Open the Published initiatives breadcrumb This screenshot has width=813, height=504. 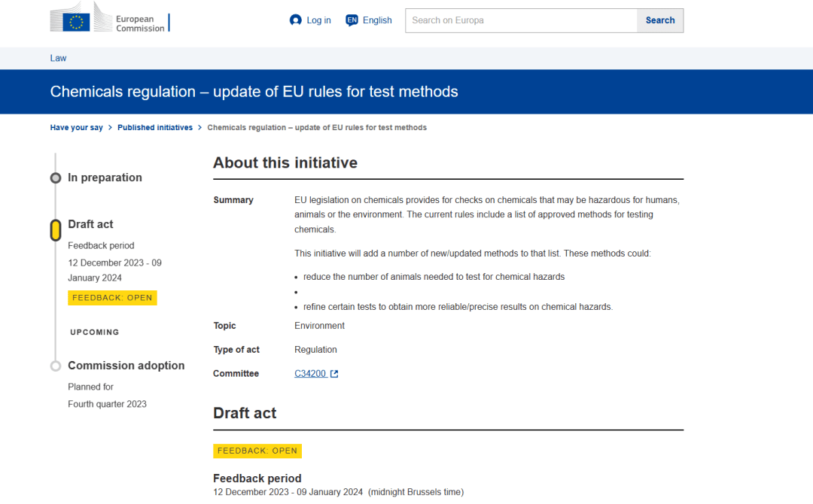(155, 128)
